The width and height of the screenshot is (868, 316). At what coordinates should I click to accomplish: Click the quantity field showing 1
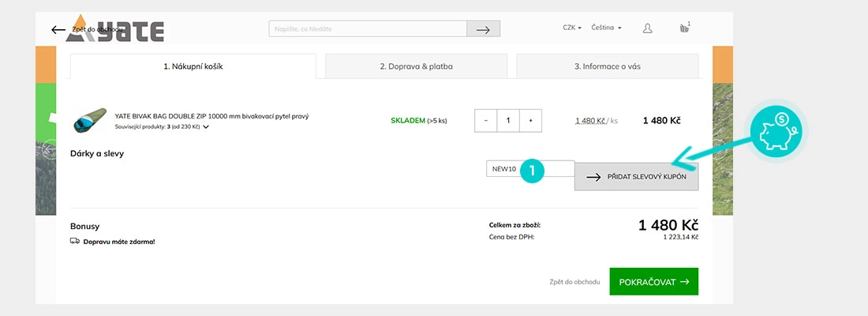pyautogui.click(x=508, y=121)
